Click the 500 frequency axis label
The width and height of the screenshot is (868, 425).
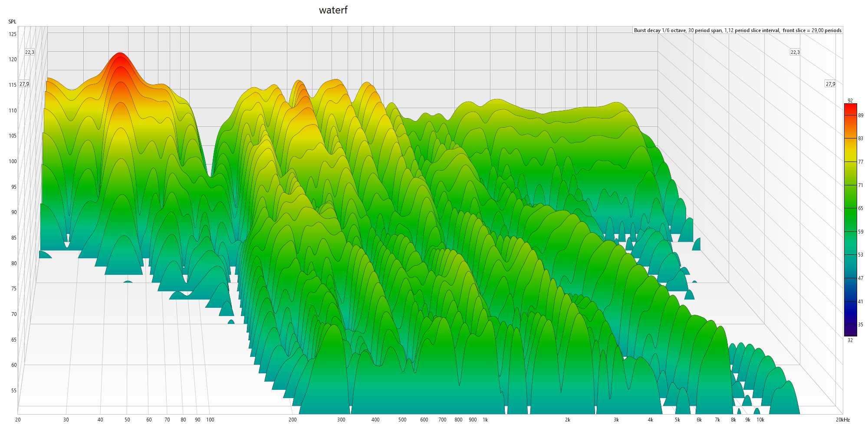[402, 420]
